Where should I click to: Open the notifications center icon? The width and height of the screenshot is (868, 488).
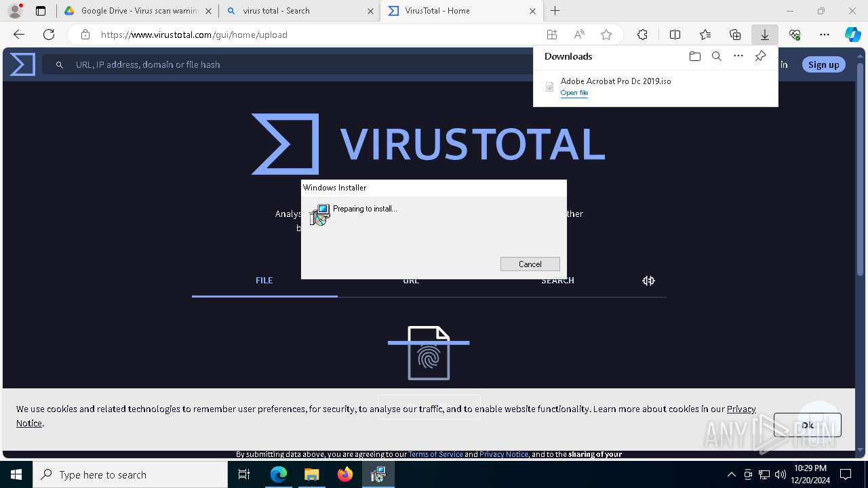[846, 474]
